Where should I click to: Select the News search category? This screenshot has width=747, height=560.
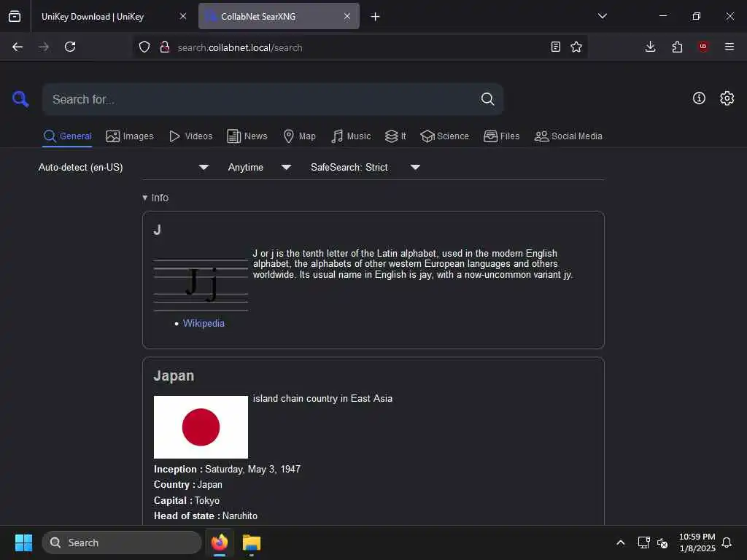tap(247, 136)
